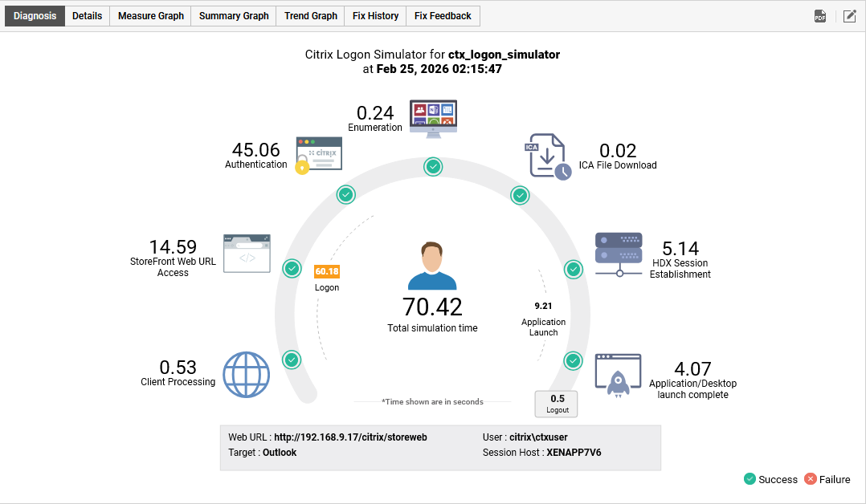Click the StoreFront Web URL Access icon
The height and width of the screenshot is (504, 866).
[x=247, y=254]
